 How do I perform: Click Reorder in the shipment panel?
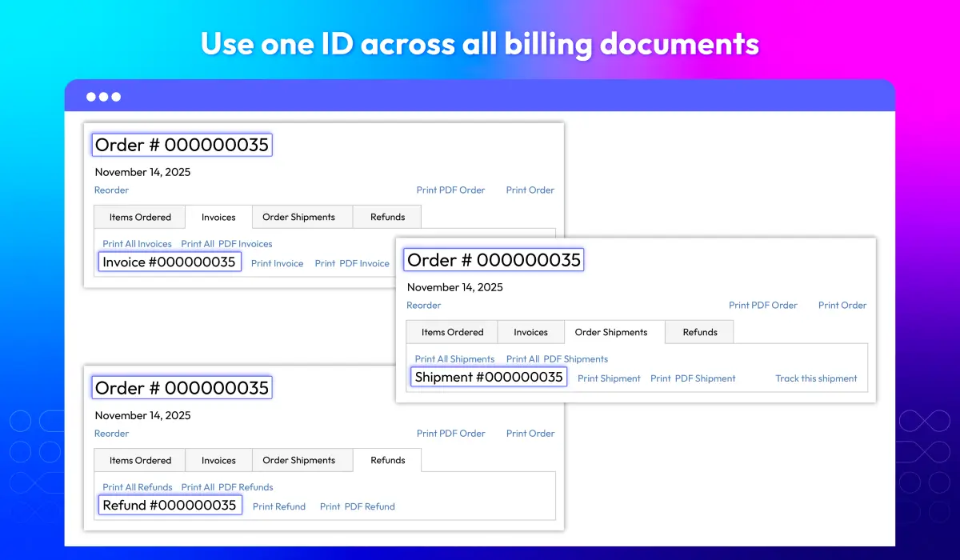[x=423, y=306]
